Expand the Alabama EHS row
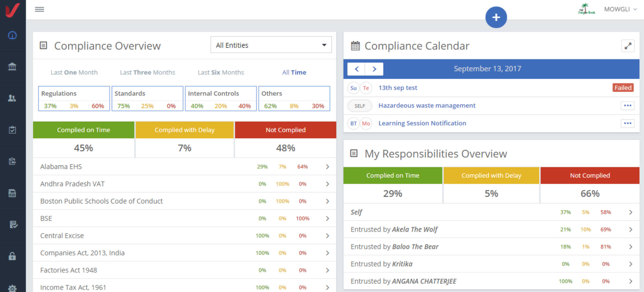Viewport: 644px width, 292px height. point(327,167)
